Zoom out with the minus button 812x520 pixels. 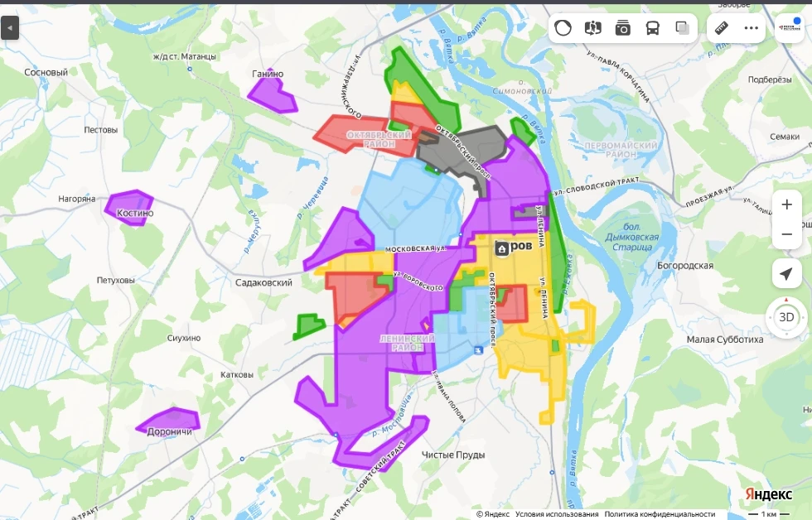(786, 234)
